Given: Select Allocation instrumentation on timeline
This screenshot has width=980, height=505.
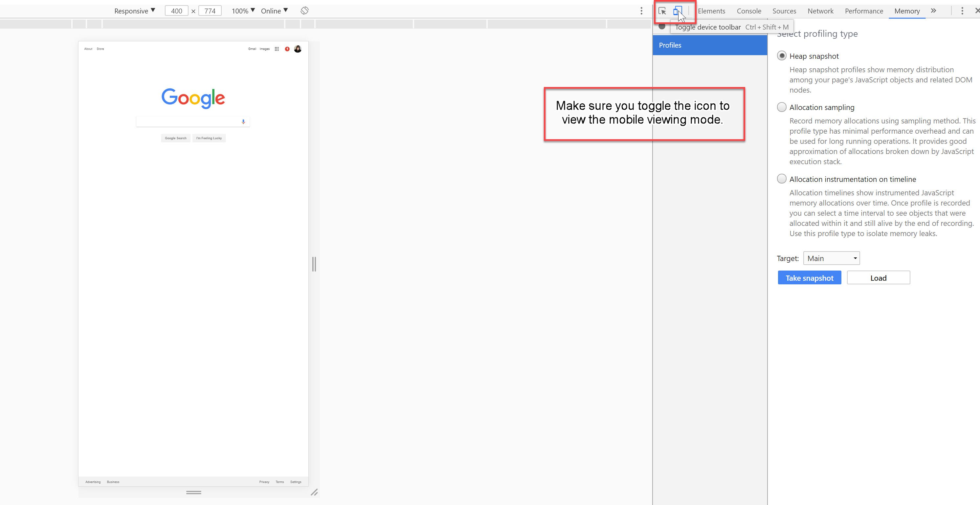Looking at the screenshot, I should coord(781,179).
